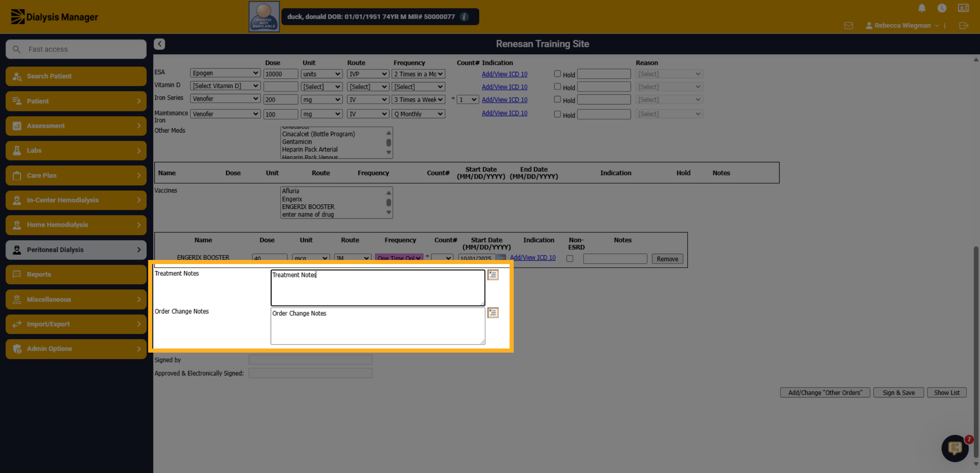Click into the Order Change Notes textbox
The width and height of the screenshot is (980, 473).
pyautogui.click(x=378, y=326)
